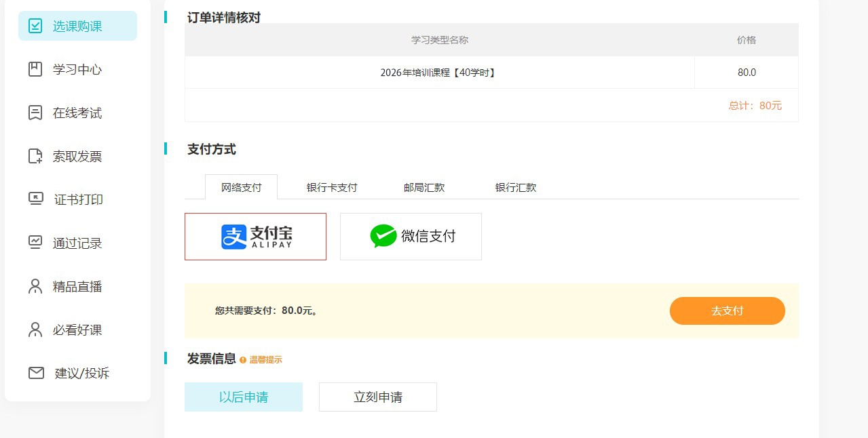
Task: Click the 温馨提示 link
Action: point(265,360)
